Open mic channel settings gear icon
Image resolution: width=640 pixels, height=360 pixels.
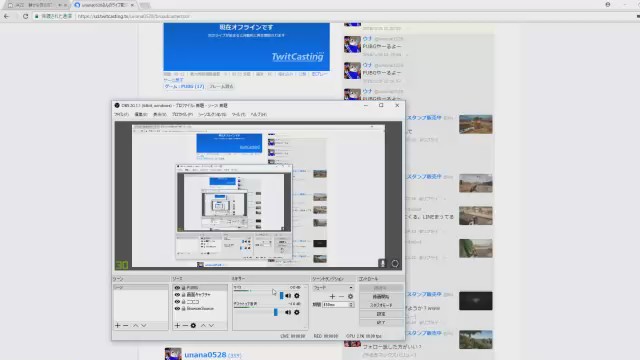tap(297, 296)
